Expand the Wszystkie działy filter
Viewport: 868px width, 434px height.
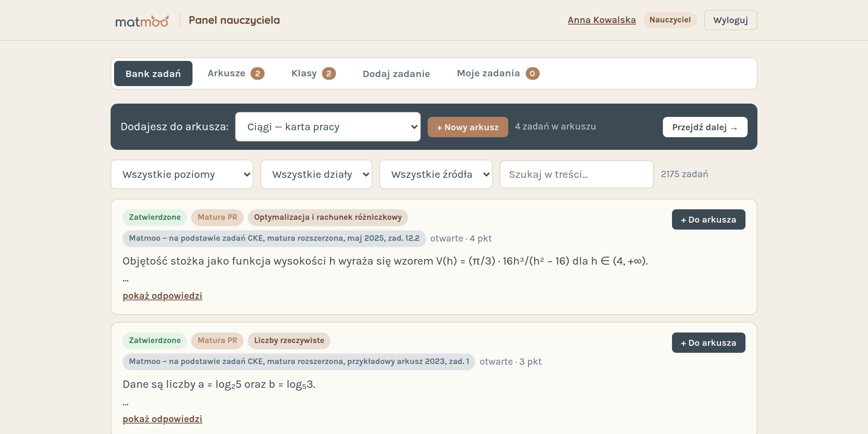point(316,174)
